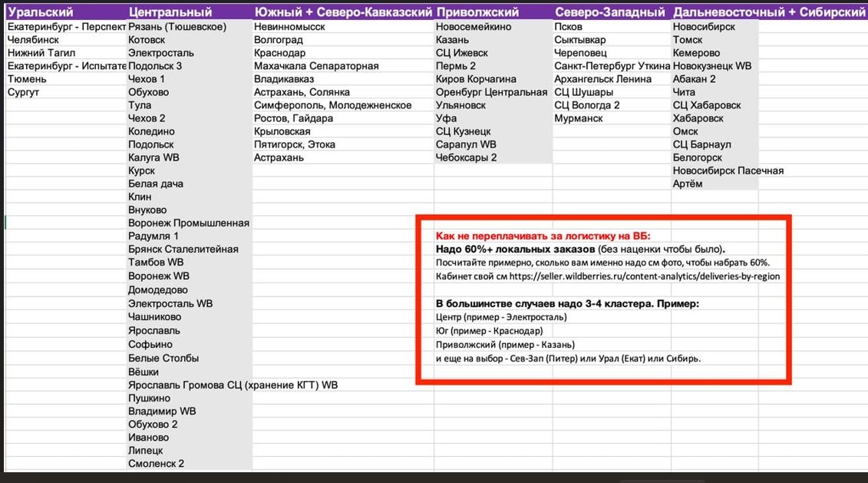
Task: Click the Вёшки cell
Action: pos(190,372)
